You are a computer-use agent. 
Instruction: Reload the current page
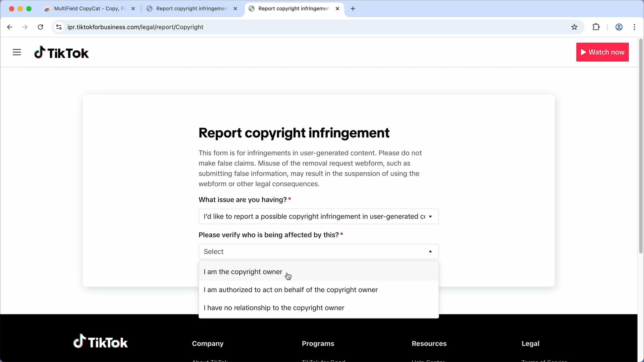[x=40, y=27]
